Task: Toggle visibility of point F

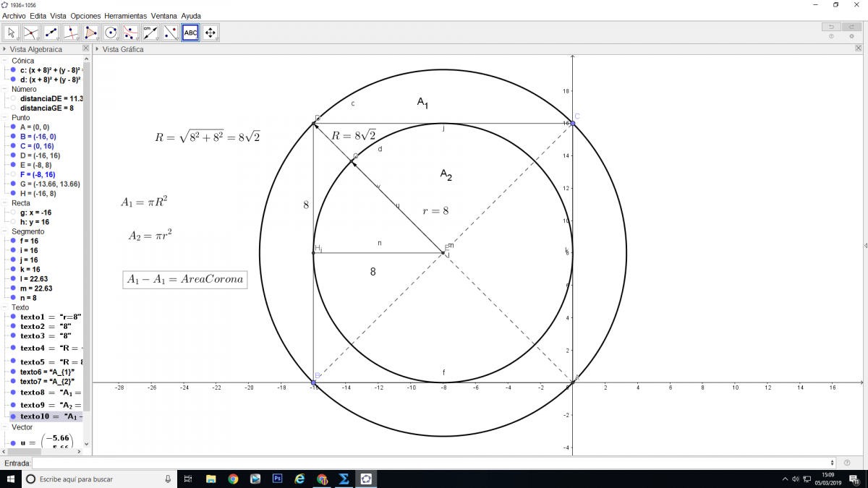Action: pos(13,174)
